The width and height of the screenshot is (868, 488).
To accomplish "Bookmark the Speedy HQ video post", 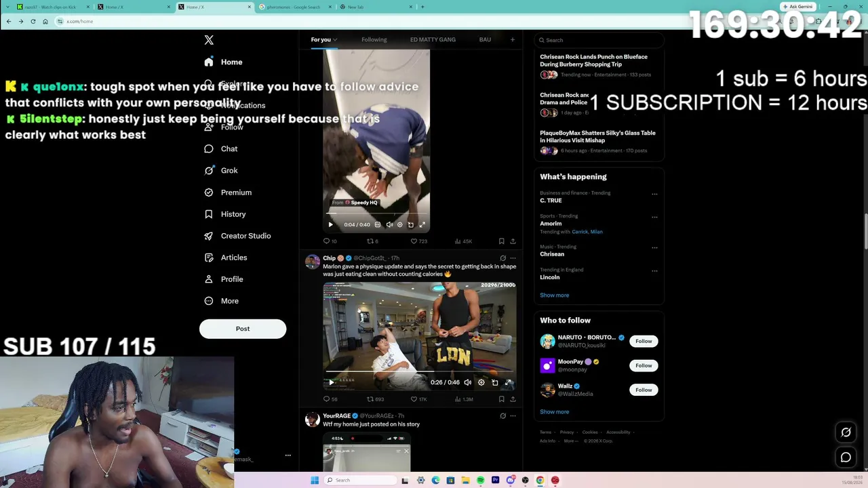I will pyautogui.click(x=501, y=241).
